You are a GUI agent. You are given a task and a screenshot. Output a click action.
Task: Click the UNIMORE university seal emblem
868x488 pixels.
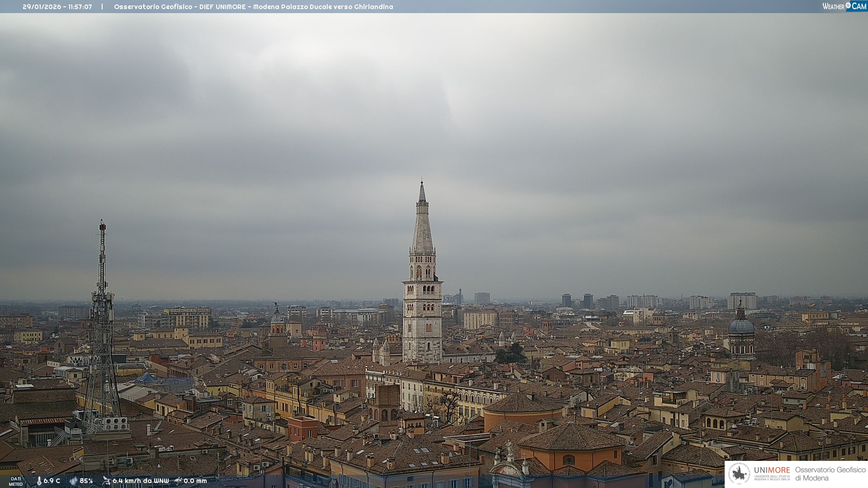tap(739, 474)
